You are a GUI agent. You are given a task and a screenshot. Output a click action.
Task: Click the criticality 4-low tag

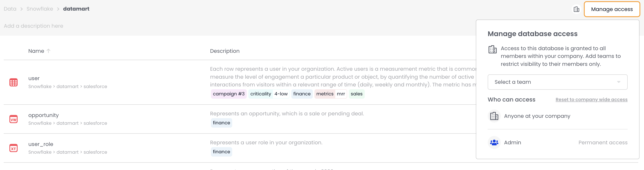point(269,94)
